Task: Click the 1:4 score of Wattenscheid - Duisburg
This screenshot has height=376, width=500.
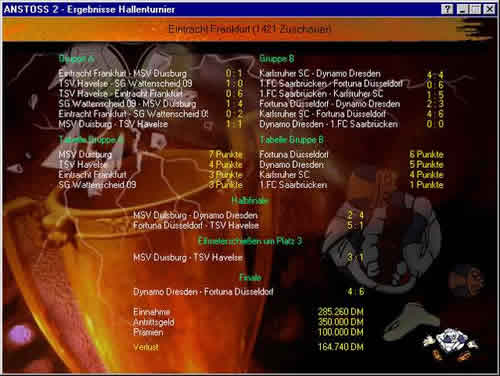Action: (234, 104)
